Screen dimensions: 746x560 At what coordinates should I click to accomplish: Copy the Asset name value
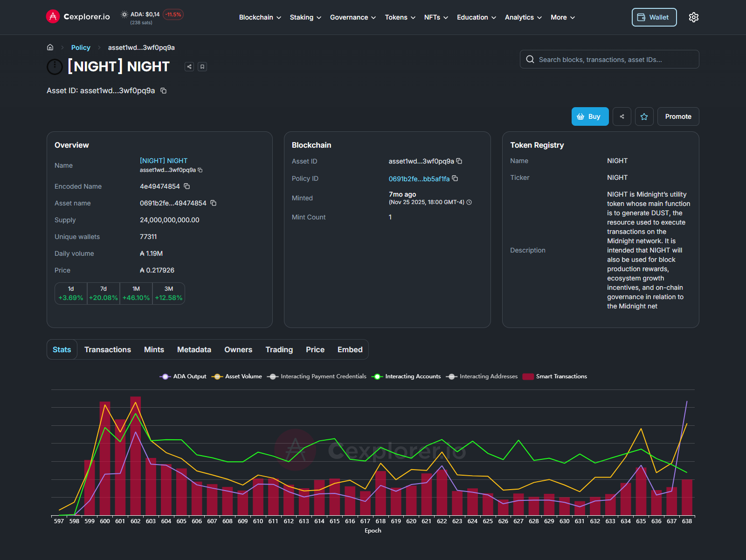(214, 203)
